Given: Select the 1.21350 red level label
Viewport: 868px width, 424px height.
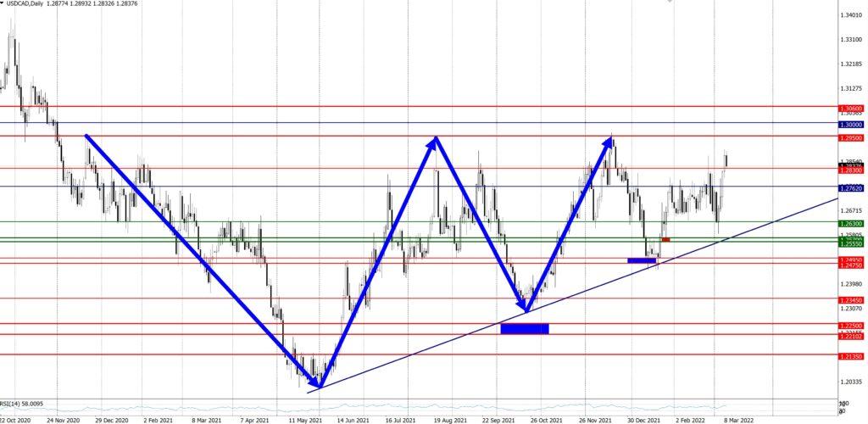Looking at the screenshot, I should [x=850, y=357].
